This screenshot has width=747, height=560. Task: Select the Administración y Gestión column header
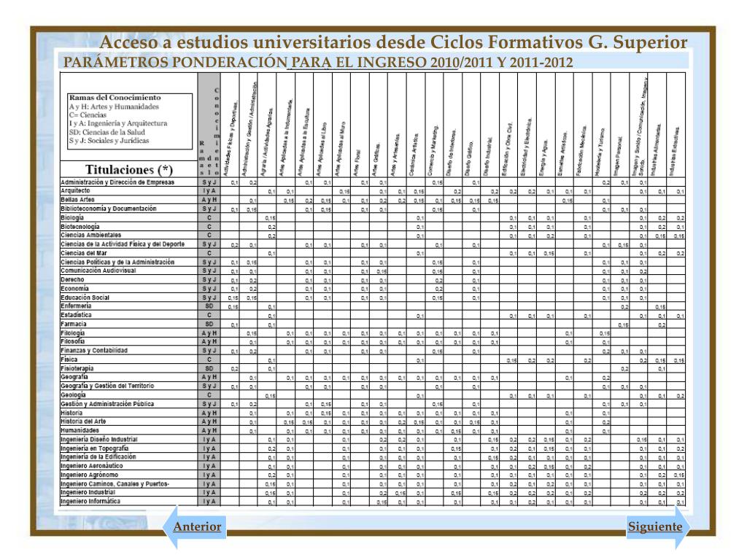[249, 130]
